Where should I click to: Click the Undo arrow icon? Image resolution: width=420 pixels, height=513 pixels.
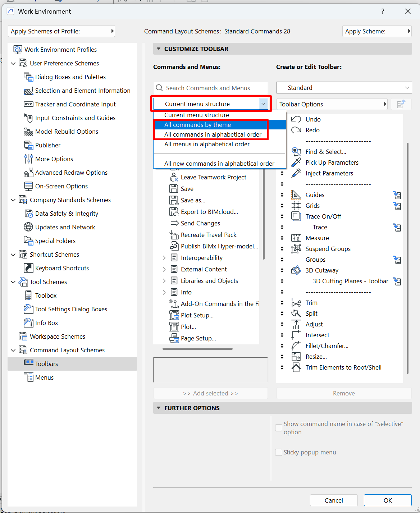[x=296, y=119]
